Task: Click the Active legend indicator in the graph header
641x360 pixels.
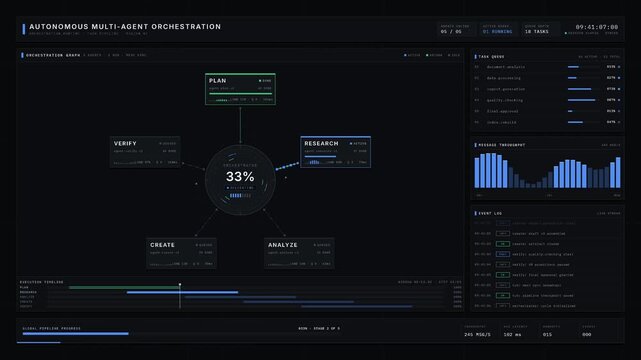Action: pyautogui.click(x=412, y=55)
